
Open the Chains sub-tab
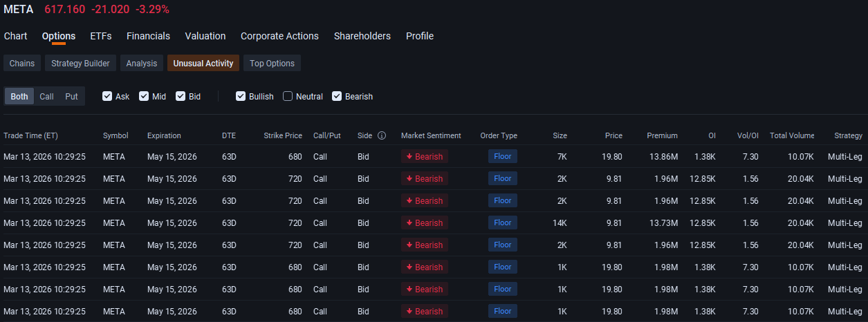pos(22,63)
